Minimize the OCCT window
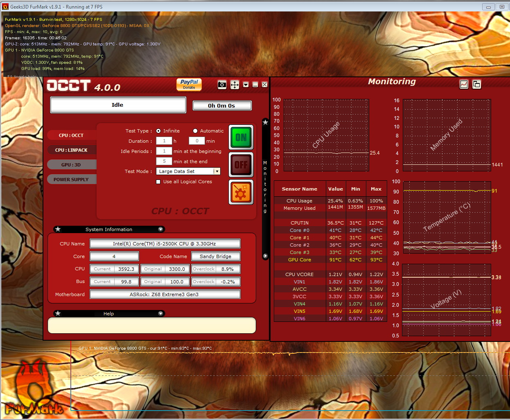Image resolution: width=510 pixels, height=420 pixels. coord(255,85)
